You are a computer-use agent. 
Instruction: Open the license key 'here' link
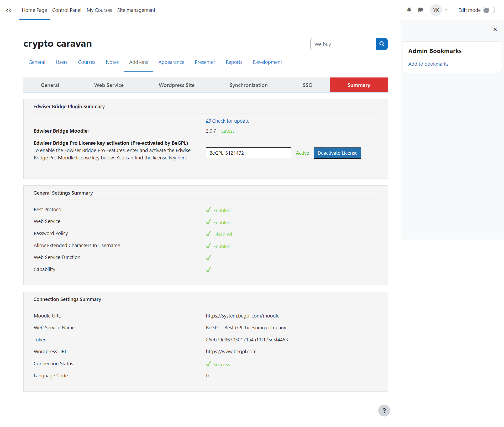[182, 158]
